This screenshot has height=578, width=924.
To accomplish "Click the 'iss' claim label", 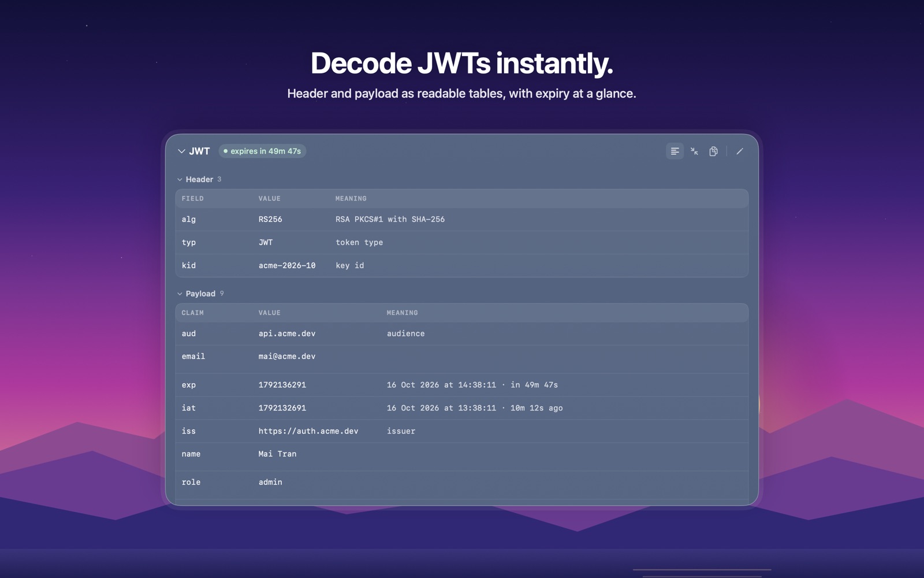I will (189, 431).
